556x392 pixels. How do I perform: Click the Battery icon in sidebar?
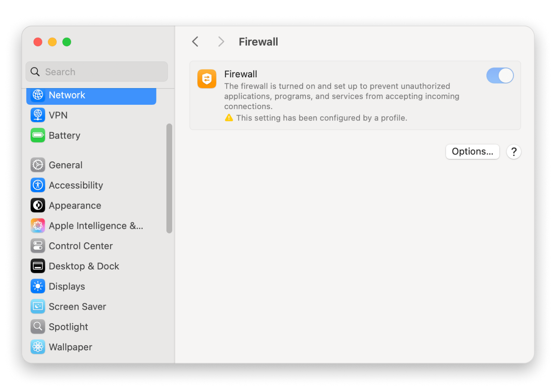[38, 135]
